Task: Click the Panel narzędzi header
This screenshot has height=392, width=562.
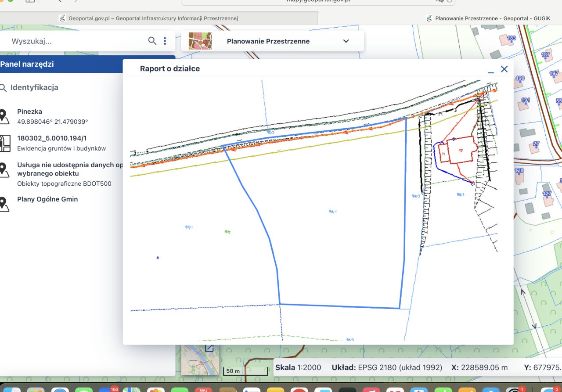Action: [61, 64]
